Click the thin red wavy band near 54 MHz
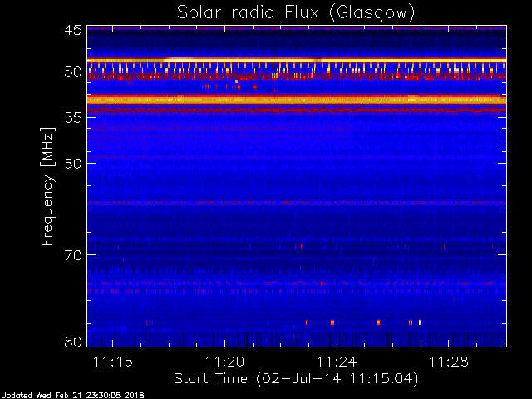The height and width of the screenshot is (399, 532). (297, 110)
